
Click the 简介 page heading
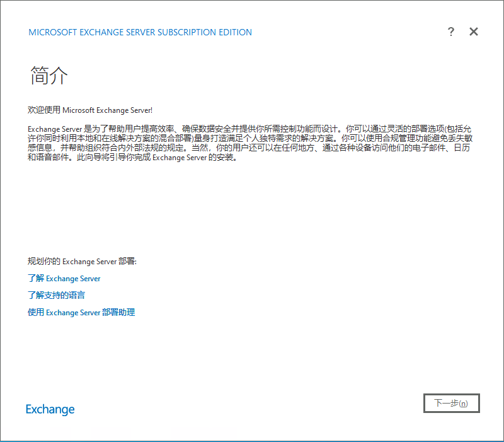(49, 75)
